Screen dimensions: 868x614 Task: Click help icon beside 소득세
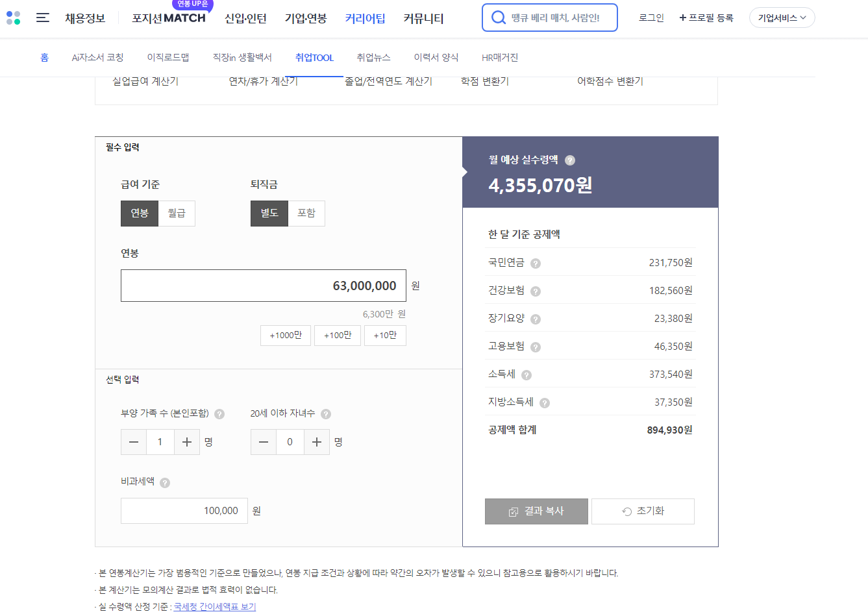[527, 375]
